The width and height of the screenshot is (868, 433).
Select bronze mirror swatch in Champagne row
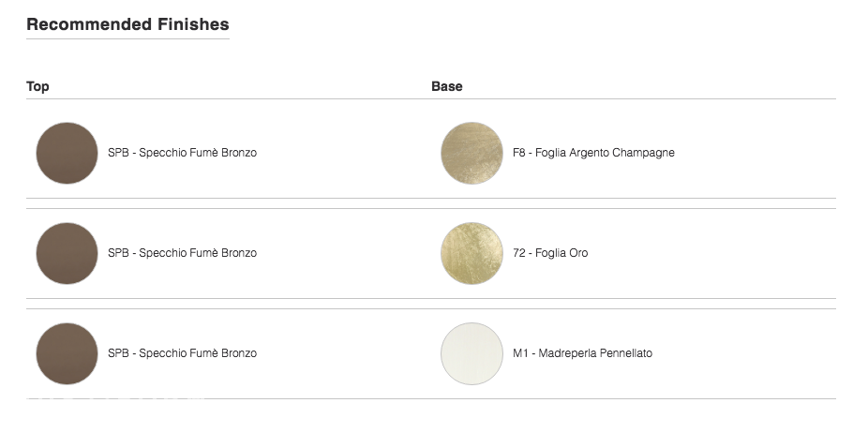[x=67, y=154]
